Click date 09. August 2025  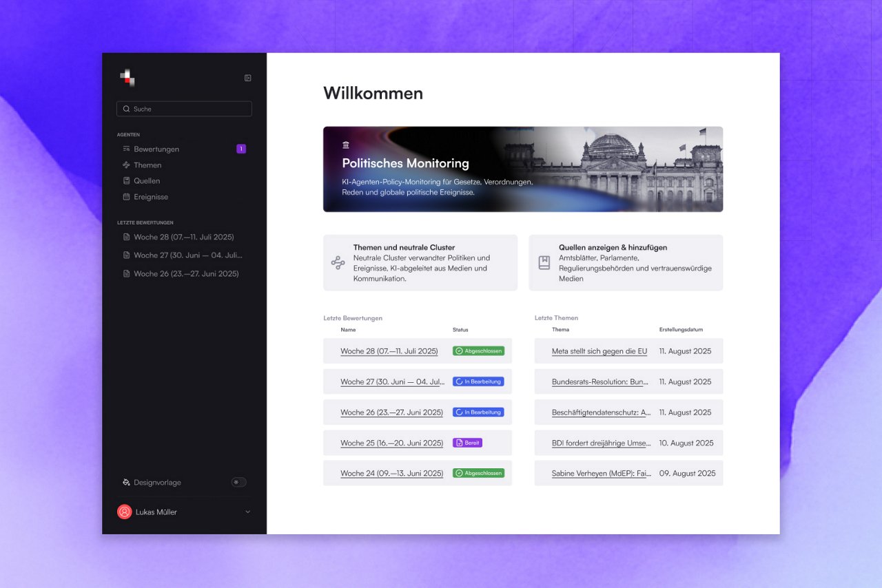pyautogui.click(x=687, y=473)
